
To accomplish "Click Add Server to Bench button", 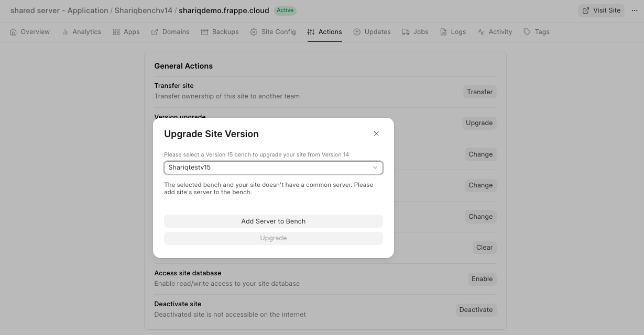I will click(273, 221).
